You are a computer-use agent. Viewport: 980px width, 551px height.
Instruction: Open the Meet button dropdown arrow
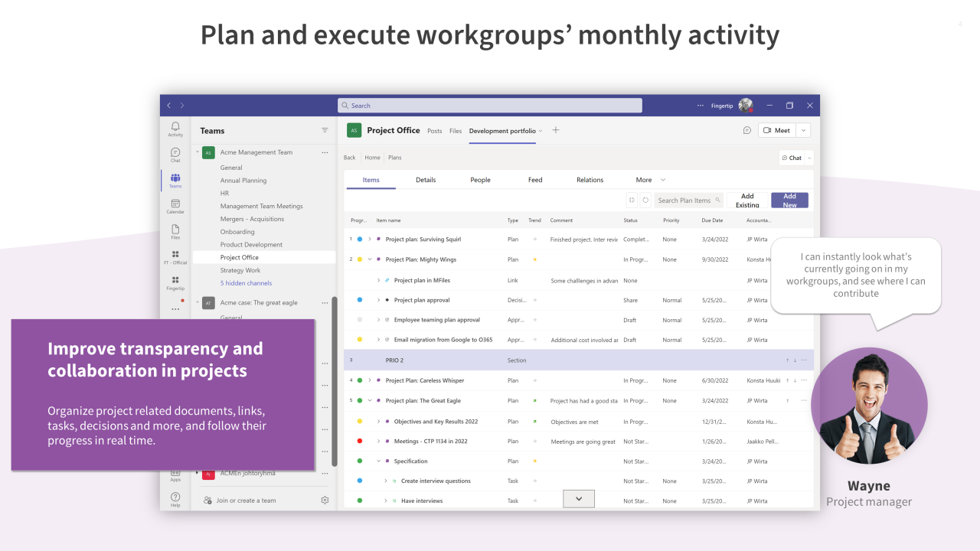[803, 130]
